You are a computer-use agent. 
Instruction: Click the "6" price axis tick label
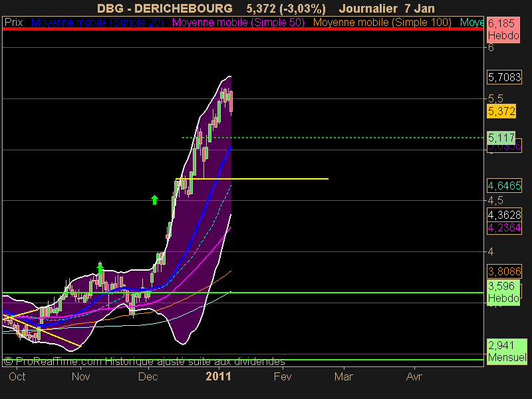(x=491, y=47)
